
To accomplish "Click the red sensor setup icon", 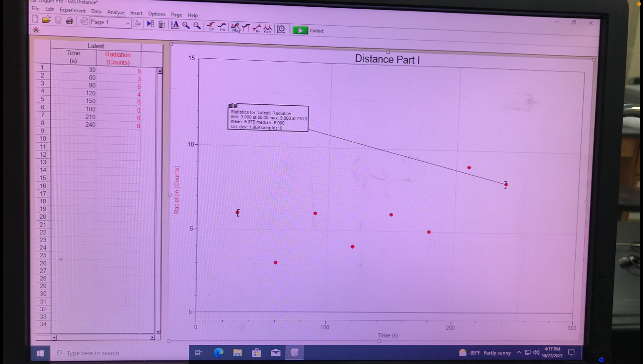I will (x=35, y=30).
